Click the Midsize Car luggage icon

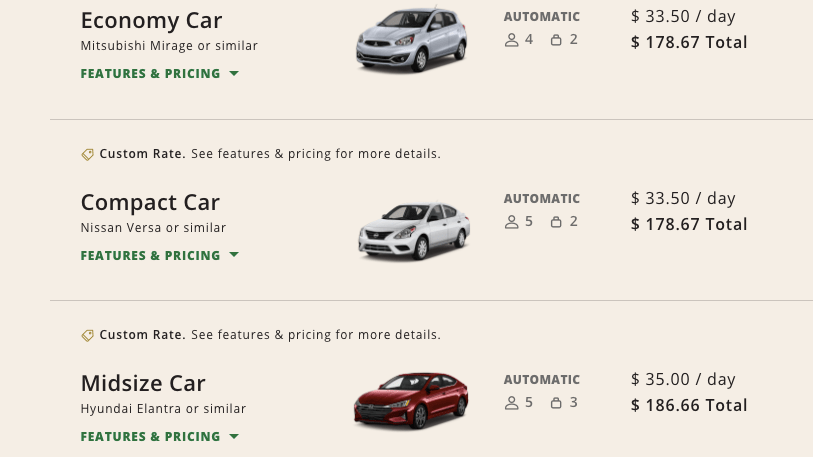click(x=556, y=403)
